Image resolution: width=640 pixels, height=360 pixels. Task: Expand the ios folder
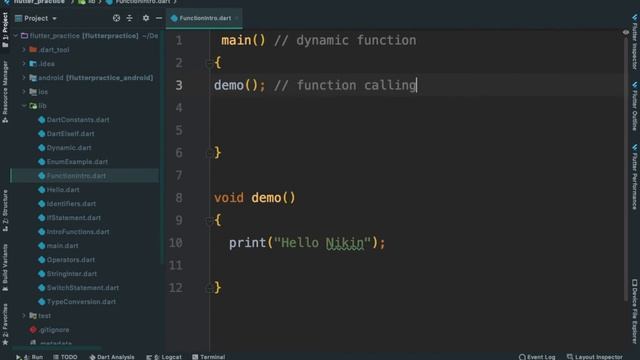24,92
